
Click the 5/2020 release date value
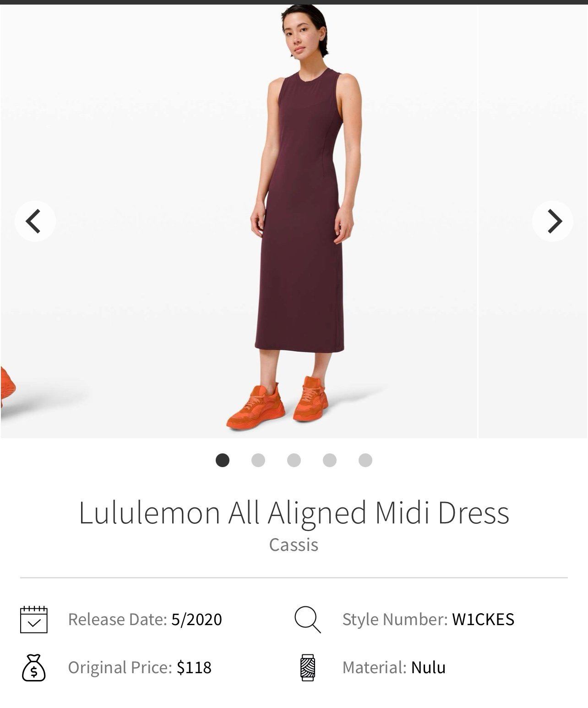[x=196, y=620]
